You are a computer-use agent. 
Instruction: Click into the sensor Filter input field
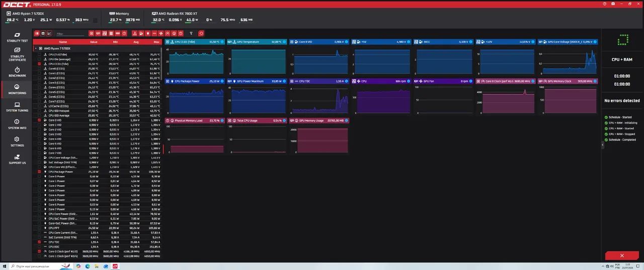click(70, 34)
